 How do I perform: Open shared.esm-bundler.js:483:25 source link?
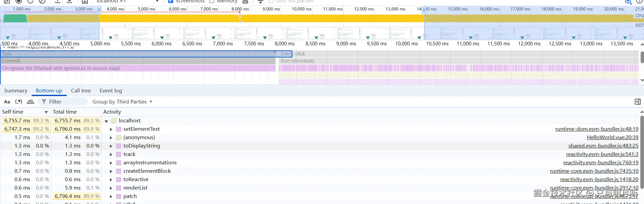tap(603, 146)
